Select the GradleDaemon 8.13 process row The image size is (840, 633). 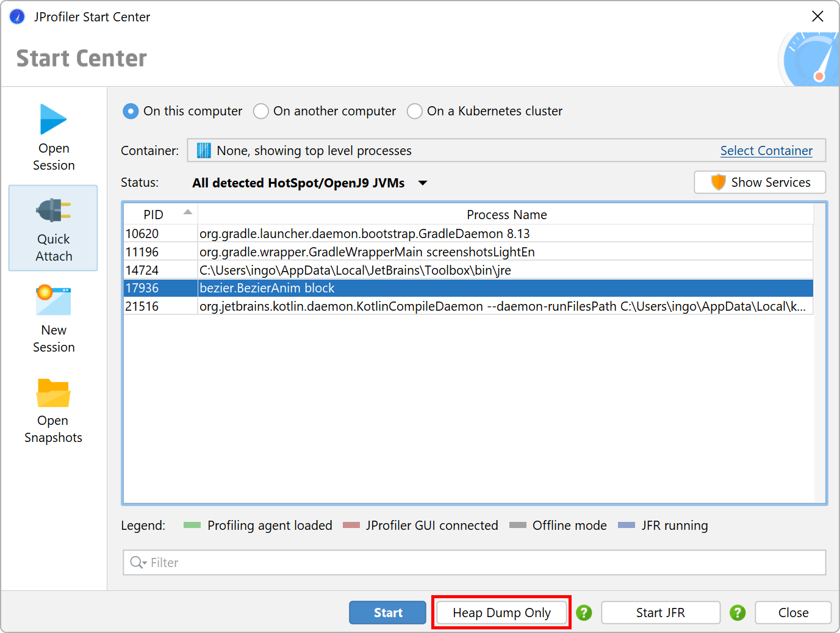(468, 233)
